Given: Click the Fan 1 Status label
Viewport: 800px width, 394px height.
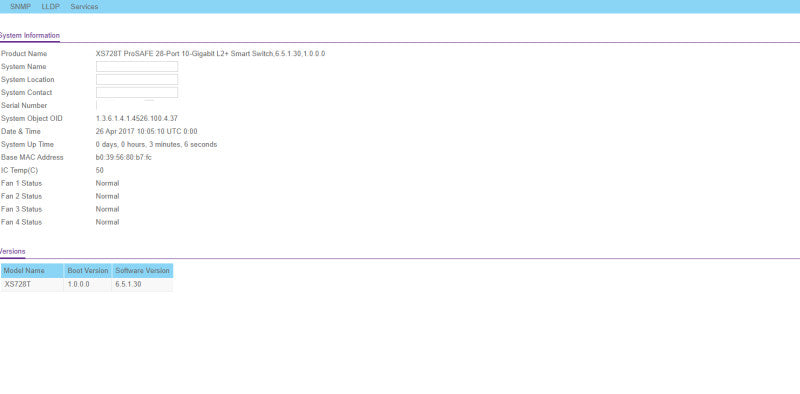Looking at the screenshot, I should 21,183.
